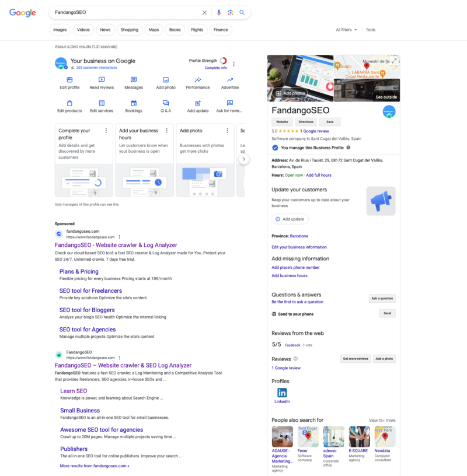467x476 pixels.
Task: Click Website button in knowledge panel
Action: [x=282, y=122]
